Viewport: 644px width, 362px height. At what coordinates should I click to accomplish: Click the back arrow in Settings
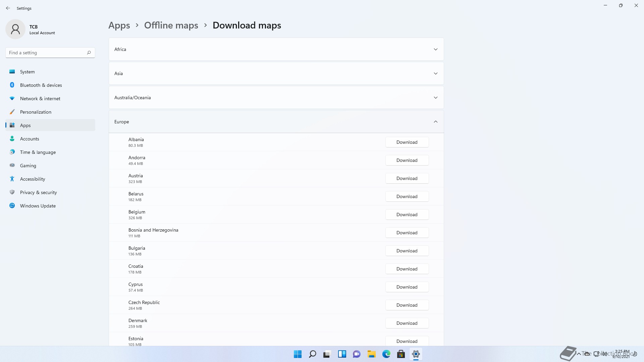[8, 8]
